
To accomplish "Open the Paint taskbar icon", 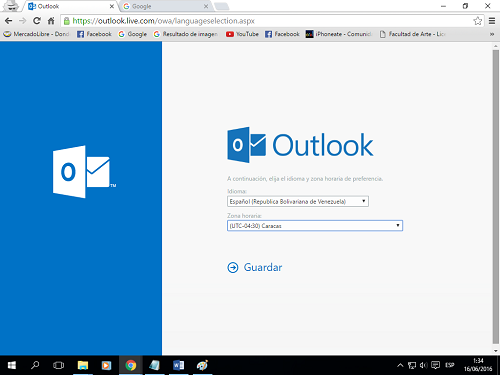I will point(202,365).
